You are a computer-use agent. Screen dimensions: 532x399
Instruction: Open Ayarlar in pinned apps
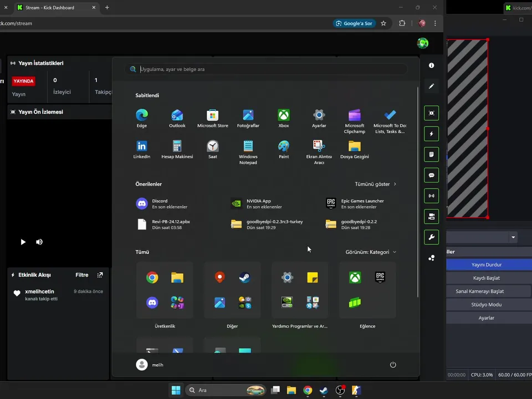coord(319,119)
